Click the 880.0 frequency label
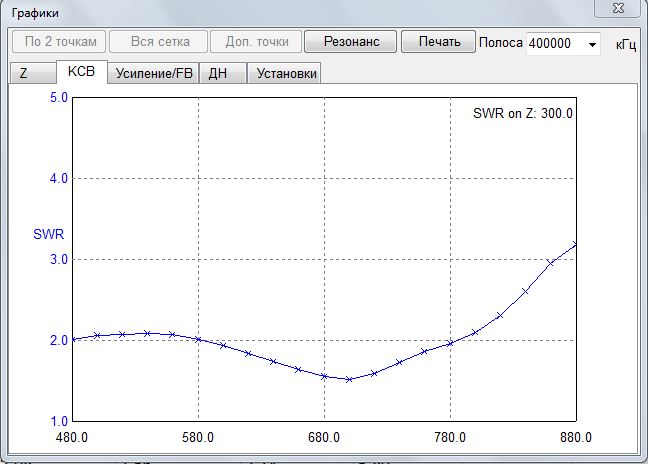Screen dimensions: 648x464 pos(576,437)
